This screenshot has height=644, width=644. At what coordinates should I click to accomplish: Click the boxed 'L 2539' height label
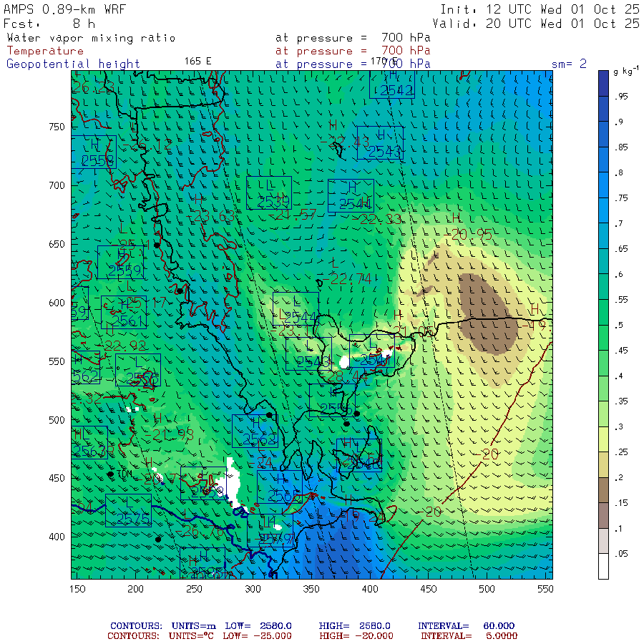[x=269, y=192]
